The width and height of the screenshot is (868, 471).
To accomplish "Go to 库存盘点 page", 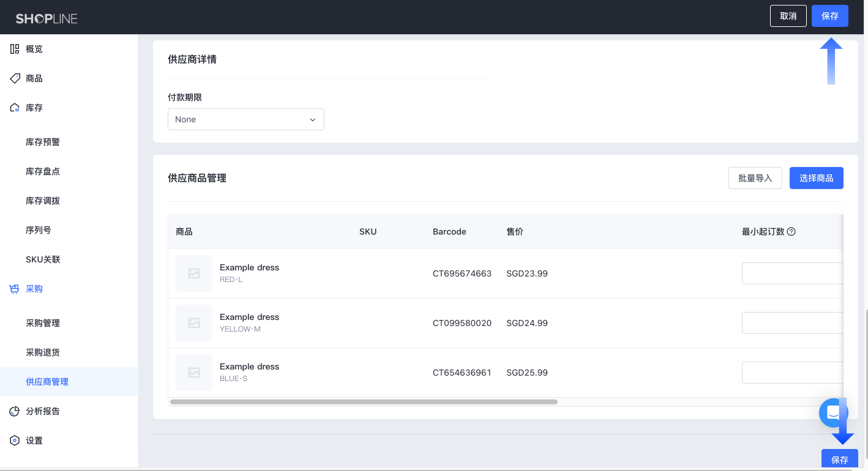I will (x=43, y=171).
